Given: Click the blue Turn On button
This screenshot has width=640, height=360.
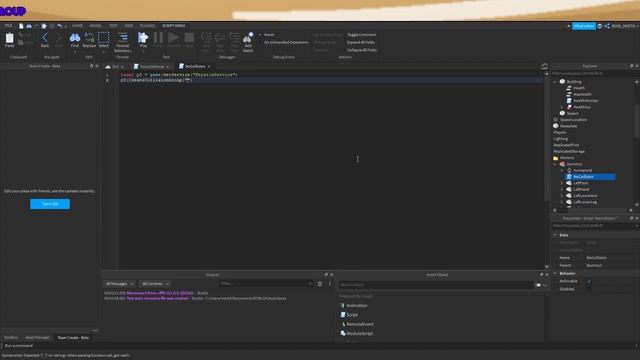Looking at the screenshot, I should point(50,204).
